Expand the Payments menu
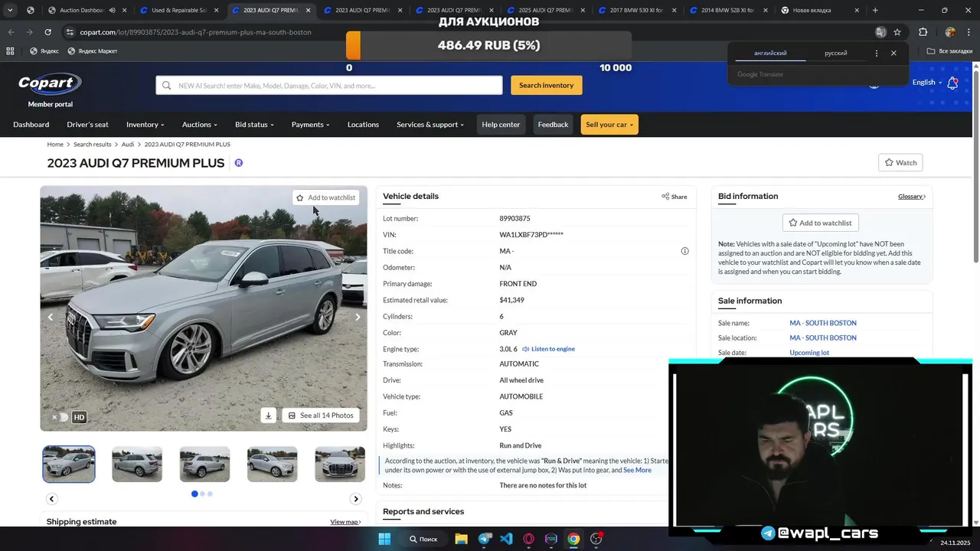 coord(310,125)
